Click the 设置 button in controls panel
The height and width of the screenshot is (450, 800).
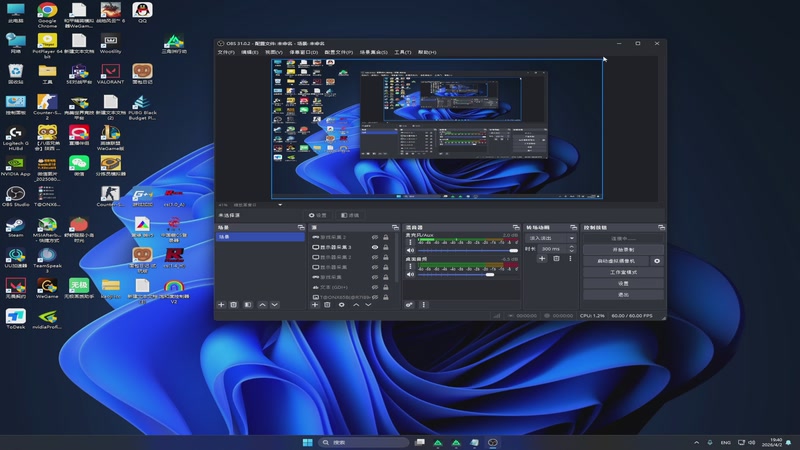(x=623, y=283)
